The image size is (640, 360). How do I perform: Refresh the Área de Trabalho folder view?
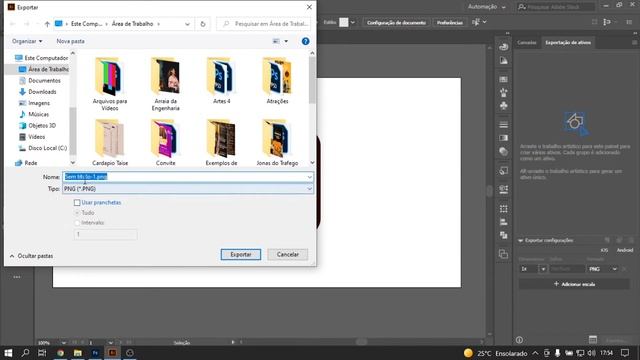click(x=203, y=24)
